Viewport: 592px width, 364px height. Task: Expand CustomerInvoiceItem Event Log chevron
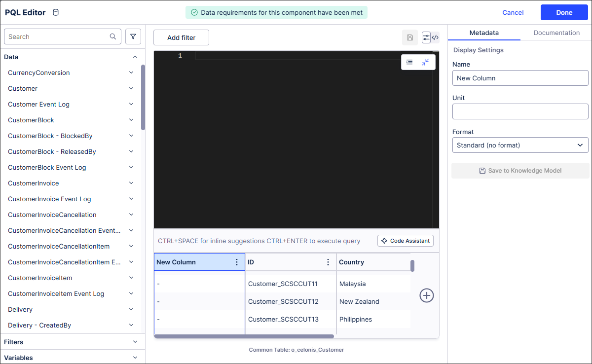131,293
